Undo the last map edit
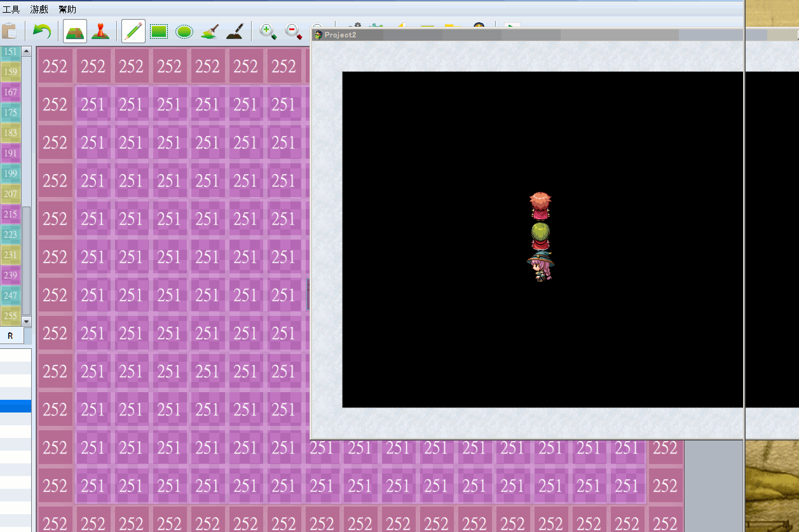The image size is (799, 532). [x=41, y=31]
